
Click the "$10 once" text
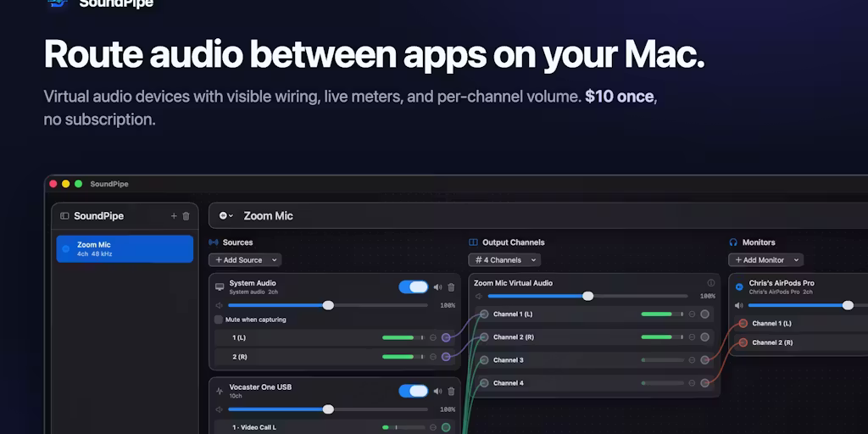pos(620,97)
